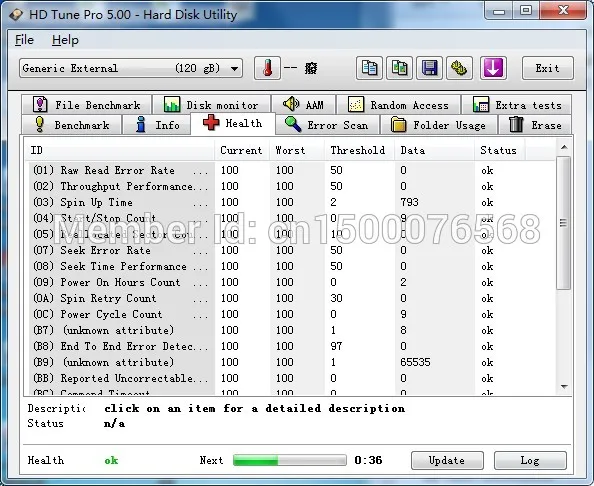
Task: Click the Current column header
Action: click(242, 150)
